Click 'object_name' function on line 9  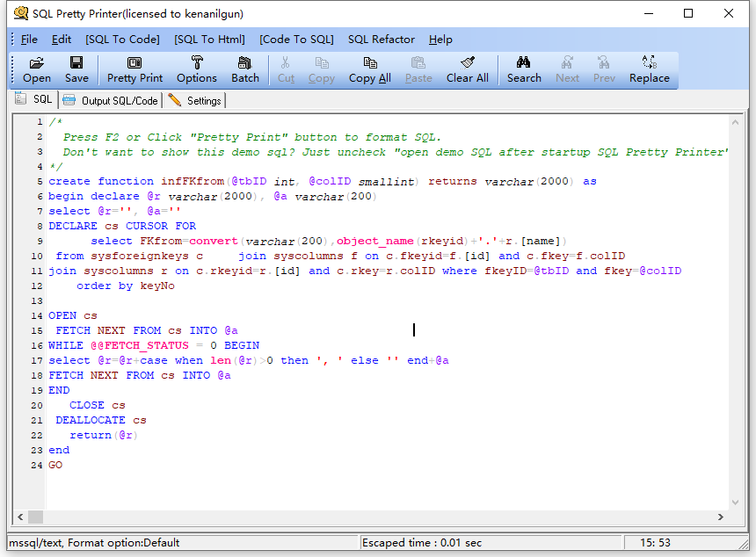click(x=374, y=241)
